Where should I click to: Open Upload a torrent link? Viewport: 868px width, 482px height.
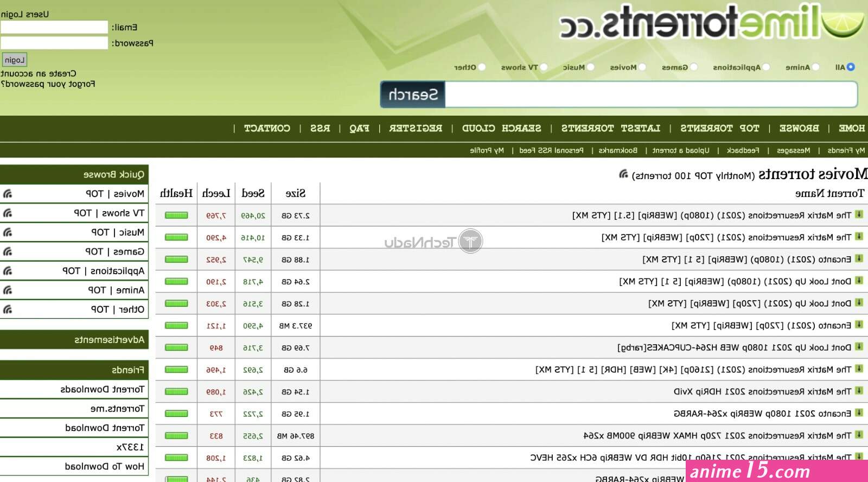(x=681, y=150)
